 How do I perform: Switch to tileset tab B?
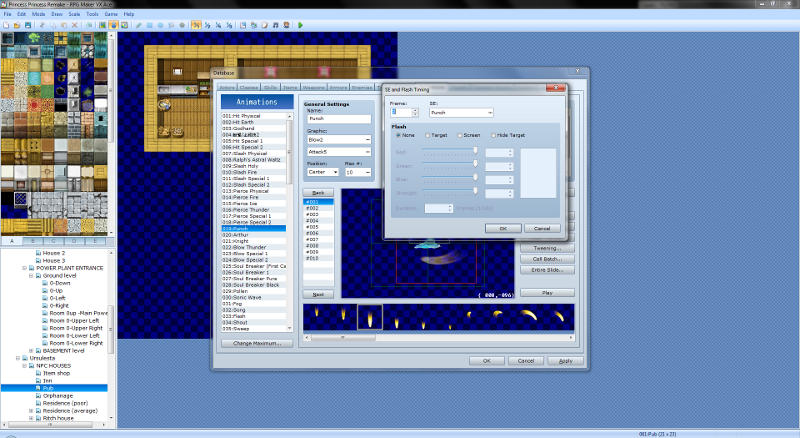[32, 241]
